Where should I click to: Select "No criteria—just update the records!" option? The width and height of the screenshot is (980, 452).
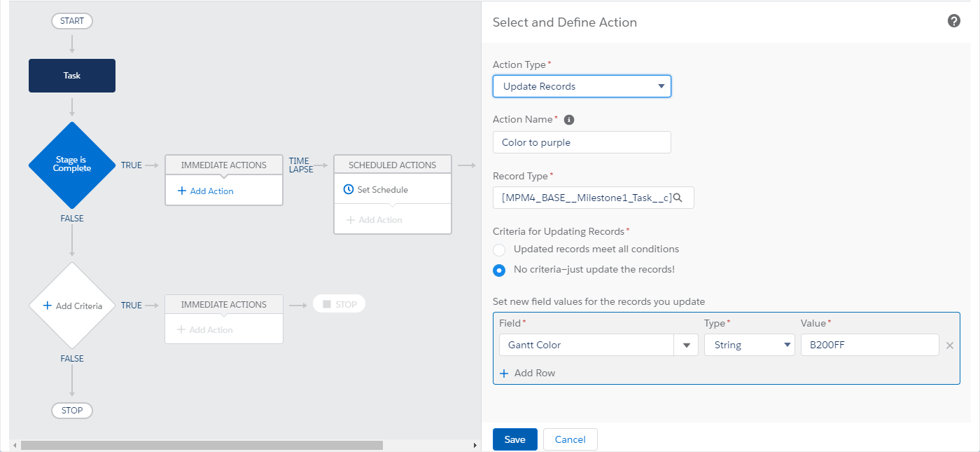499,270
